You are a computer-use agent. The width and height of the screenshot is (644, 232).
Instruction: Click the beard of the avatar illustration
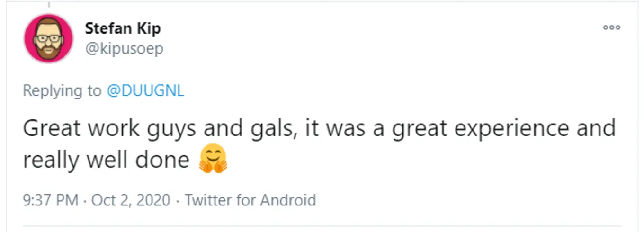click(x=48, y=51)
